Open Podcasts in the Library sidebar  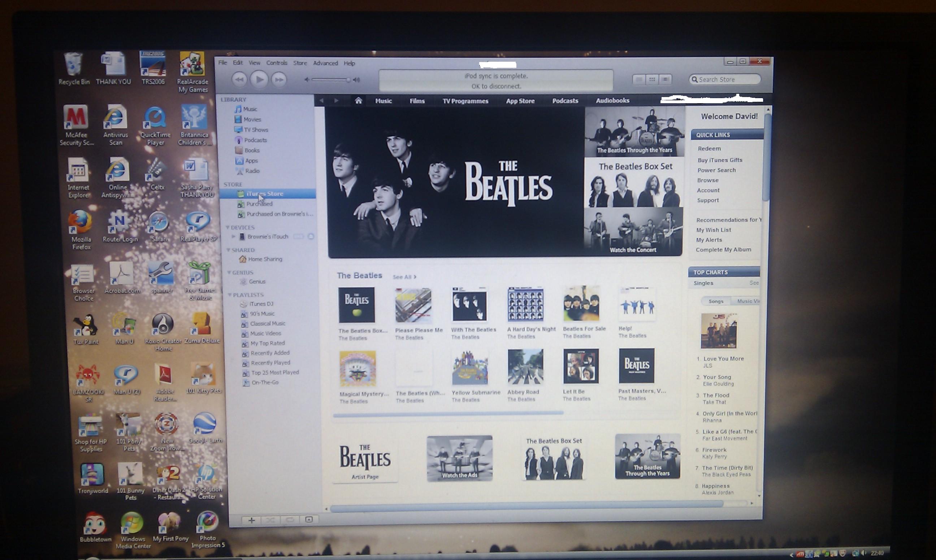(x=255, y=140)
